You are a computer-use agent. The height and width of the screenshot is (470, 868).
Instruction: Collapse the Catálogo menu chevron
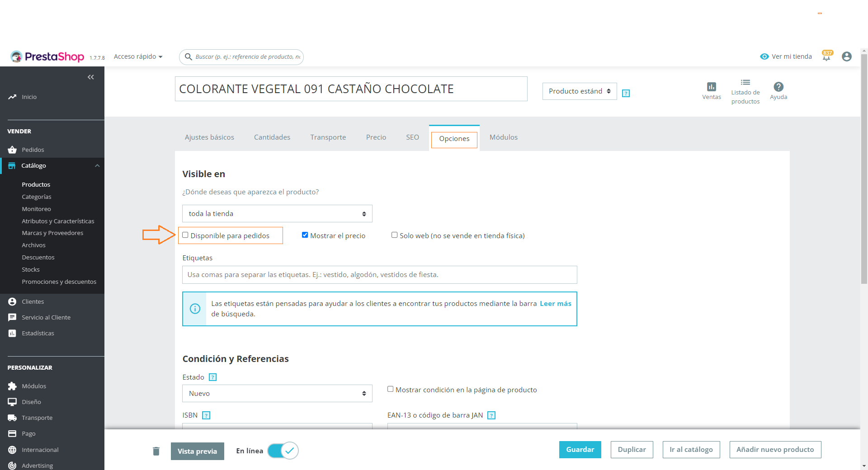(97, 165)
